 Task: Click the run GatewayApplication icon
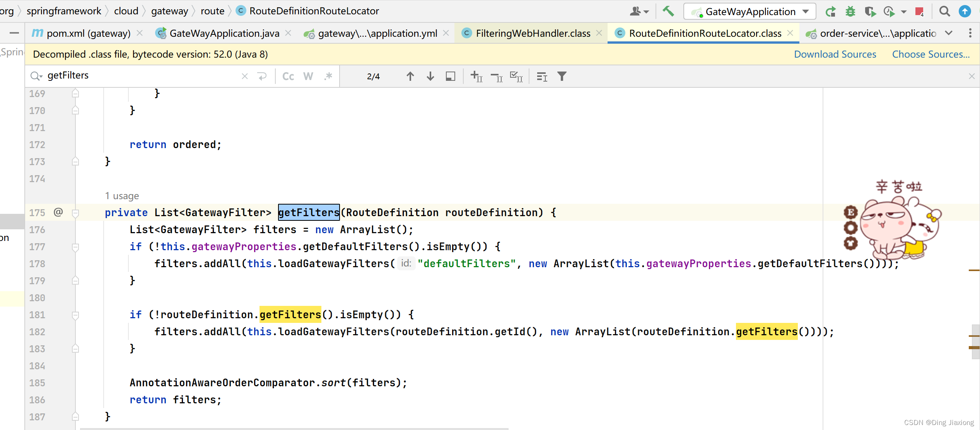point(834,12)
